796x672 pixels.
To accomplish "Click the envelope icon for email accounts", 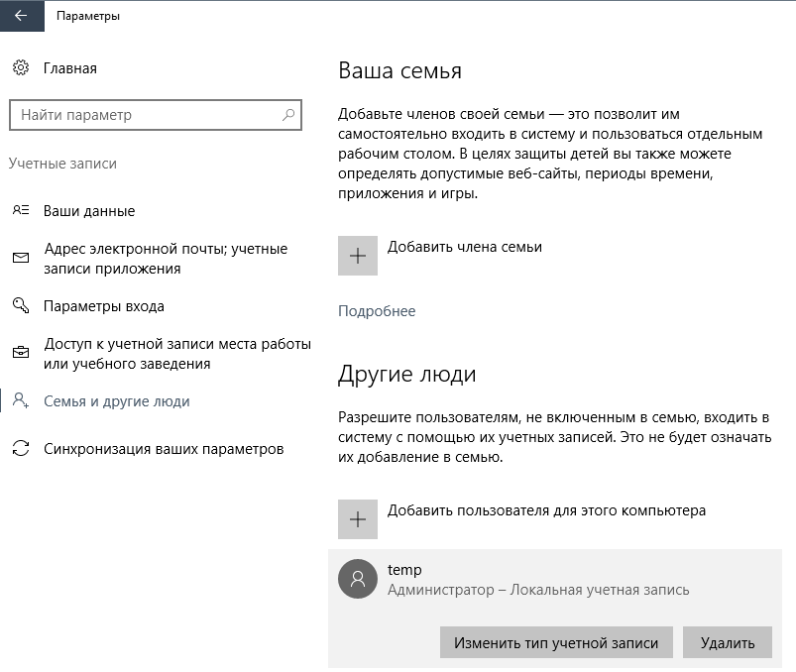I will (21, 258).
